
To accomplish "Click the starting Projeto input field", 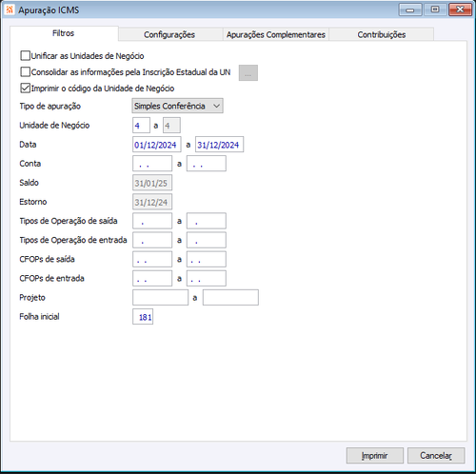I will (160, 298).
